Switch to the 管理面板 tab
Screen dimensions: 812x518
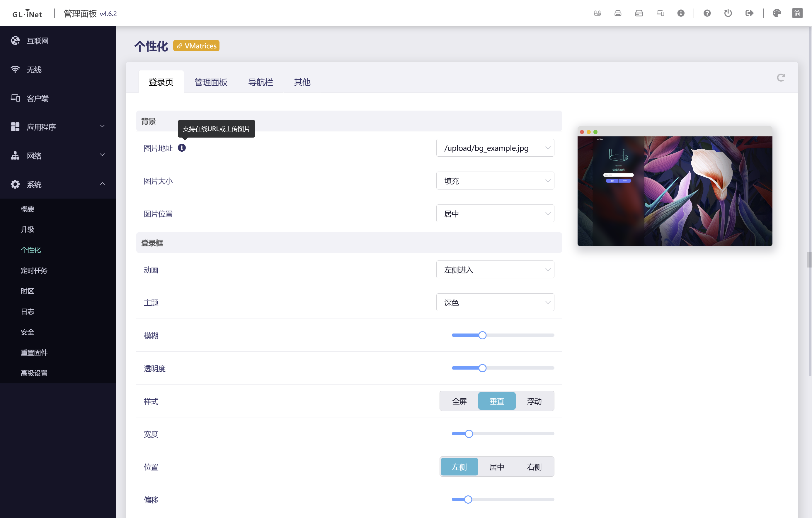coord(211,82)
